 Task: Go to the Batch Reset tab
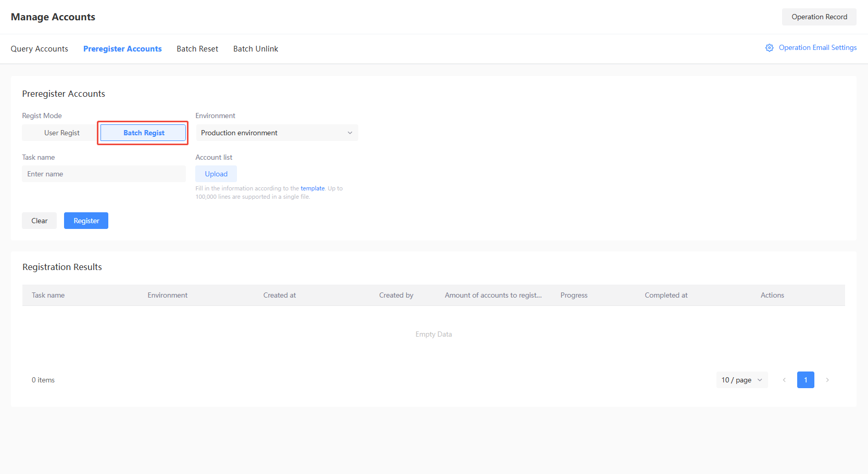pos(197,49)
